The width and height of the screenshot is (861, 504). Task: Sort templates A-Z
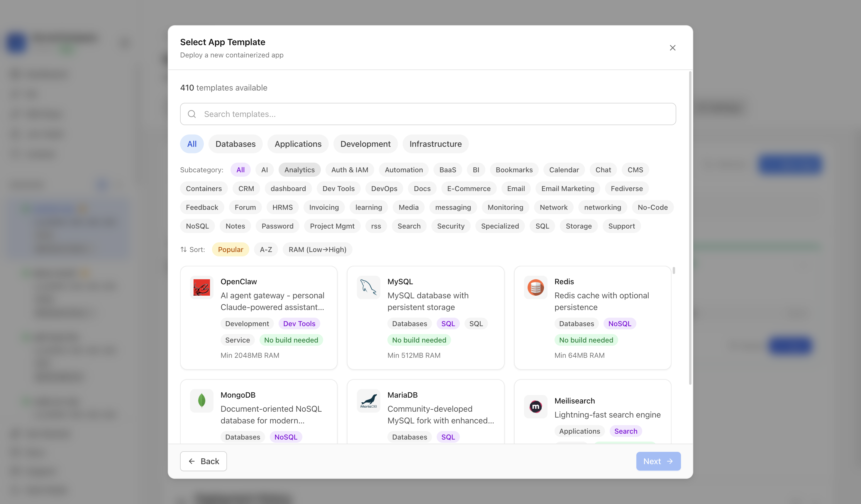click(x=266, y=250)
